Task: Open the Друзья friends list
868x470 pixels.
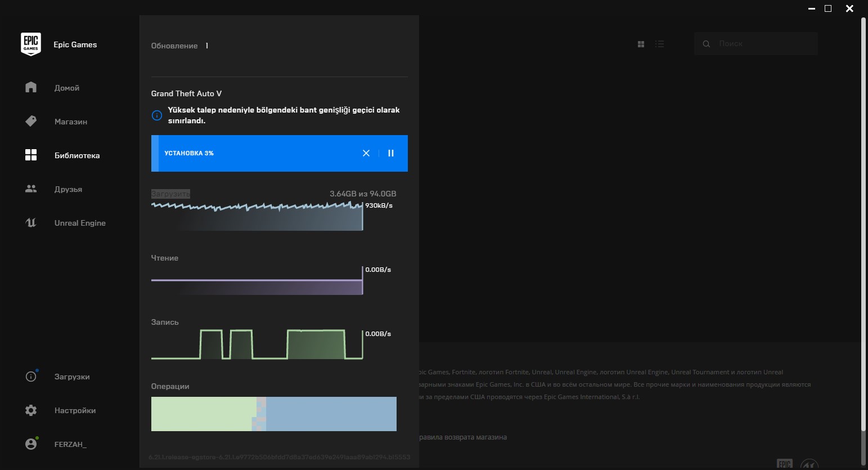Action: pos(68,189)
